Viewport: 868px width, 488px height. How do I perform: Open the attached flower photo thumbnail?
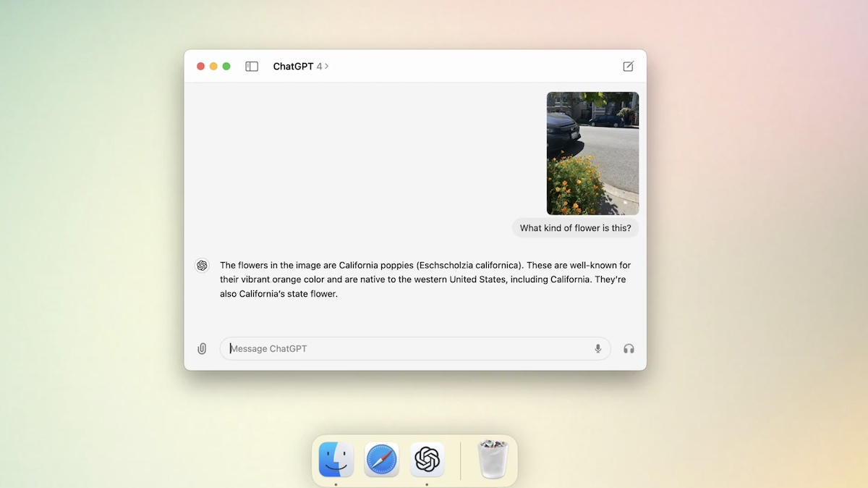(592, 153)
